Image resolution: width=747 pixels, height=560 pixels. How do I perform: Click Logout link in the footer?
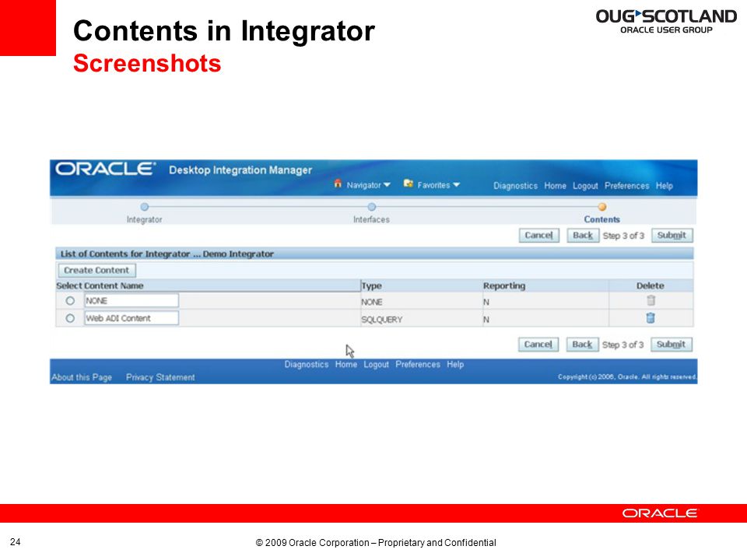(376, 364)
